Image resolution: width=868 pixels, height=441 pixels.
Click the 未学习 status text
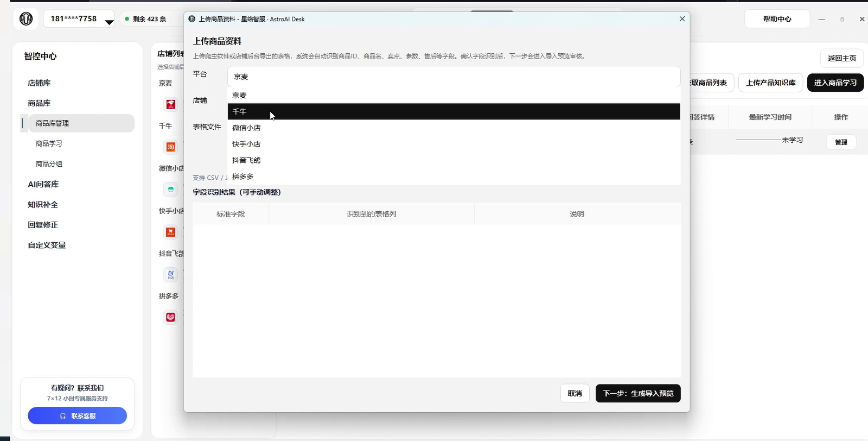coord(792,140)
